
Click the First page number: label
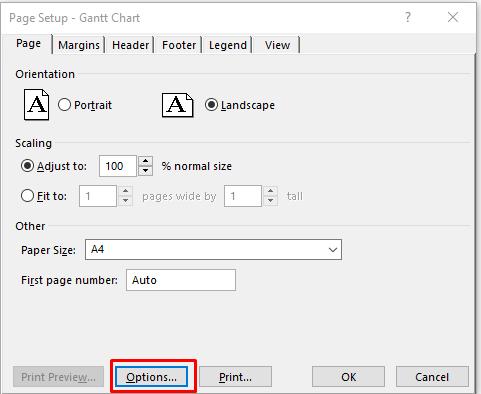[69, 280]
